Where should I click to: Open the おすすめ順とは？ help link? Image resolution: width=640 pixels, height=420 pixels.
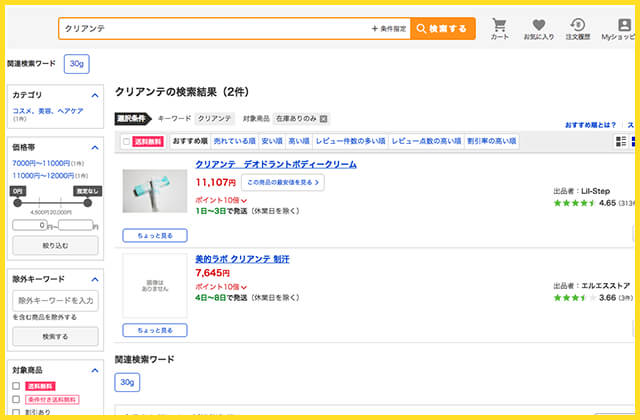590,125
